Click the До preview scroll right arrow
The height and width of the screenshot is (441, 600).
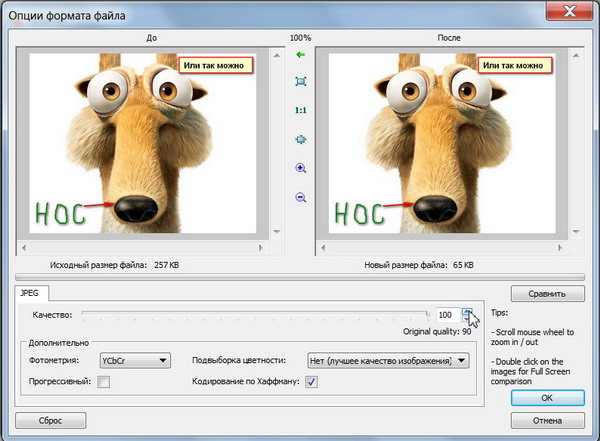[261, 248]
